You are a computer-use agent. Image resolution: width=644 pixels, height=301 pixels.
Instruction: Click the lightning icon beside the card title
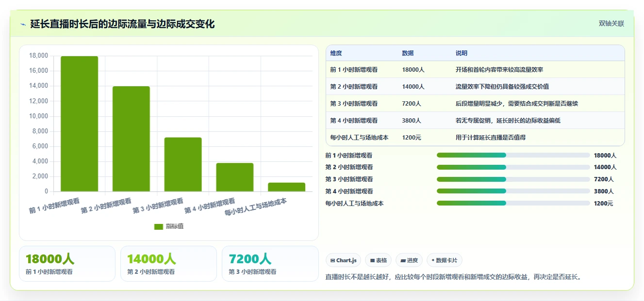[x=23, y=24]
